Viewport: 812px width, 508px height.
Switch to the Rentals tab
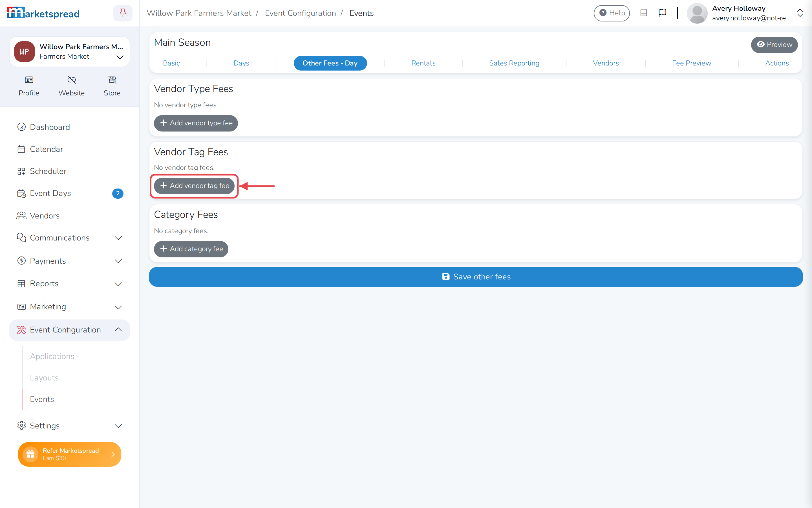[x=423, y=63]
